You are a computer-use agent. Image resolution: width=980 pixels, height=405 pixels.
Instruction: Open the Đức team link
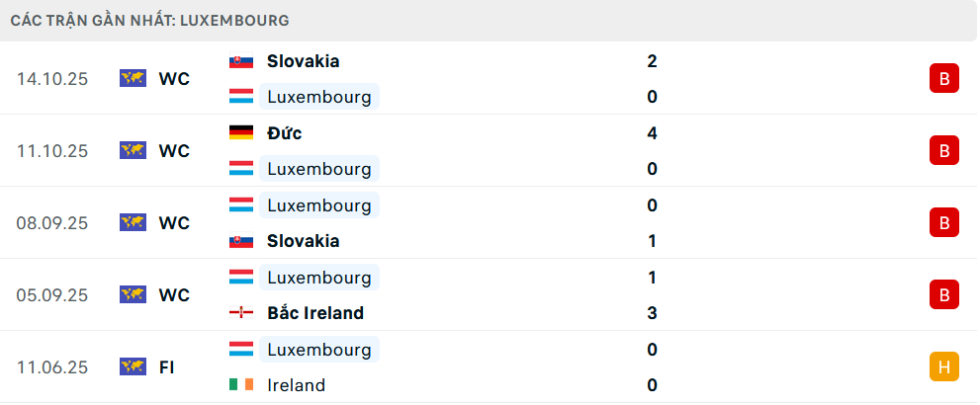click(x=285, y=133)
